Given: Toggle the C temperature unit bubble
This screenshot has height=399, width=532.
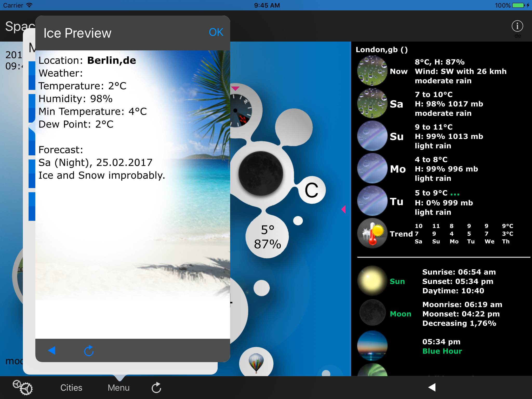Looking at the screenshot, I should (311, 190).
